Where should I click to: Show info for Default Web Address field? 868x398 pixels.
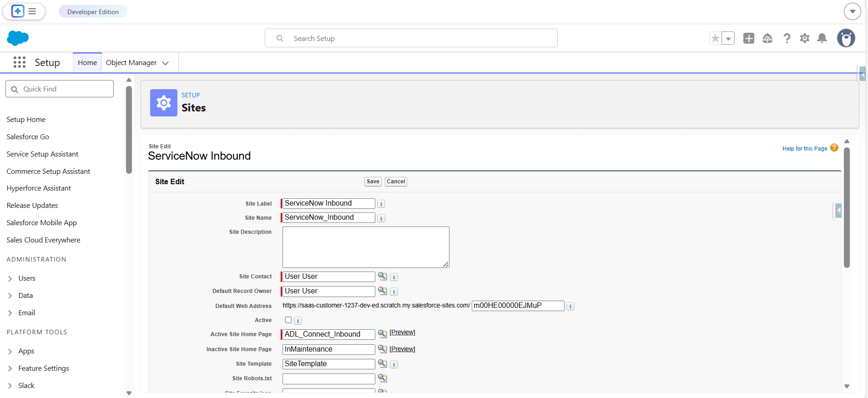point(570,307)
